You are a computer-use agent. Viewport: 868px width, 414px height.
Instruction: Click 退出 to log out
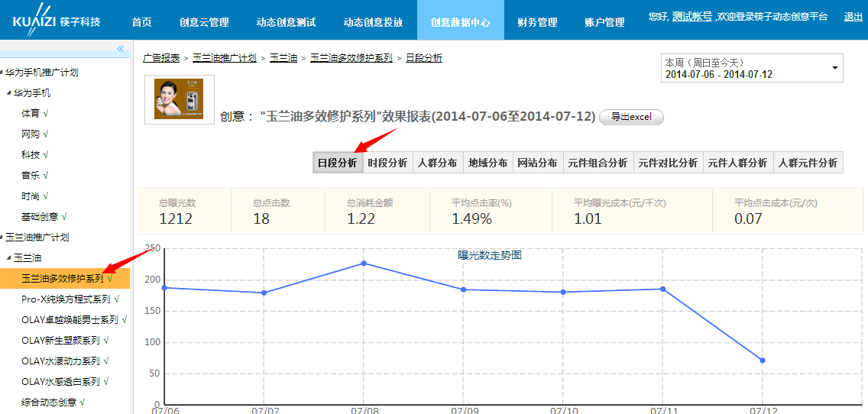[853, 17]
